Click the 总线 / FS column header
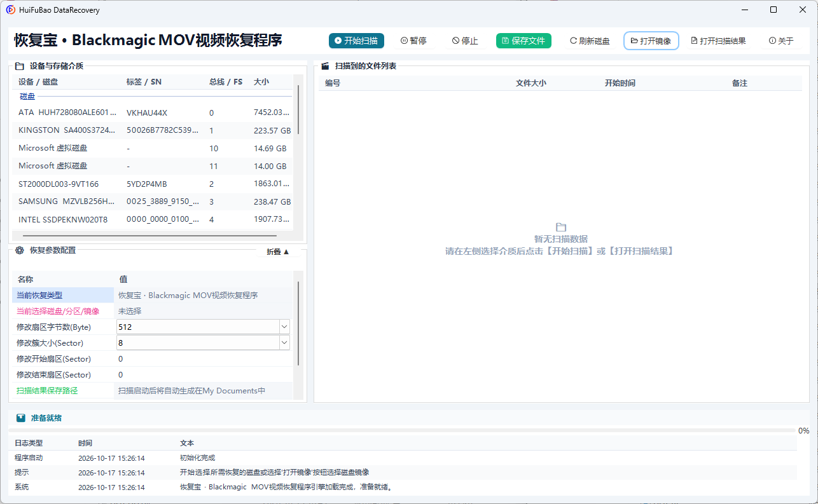This screenshot has height=504, width=818. (226, 82)
